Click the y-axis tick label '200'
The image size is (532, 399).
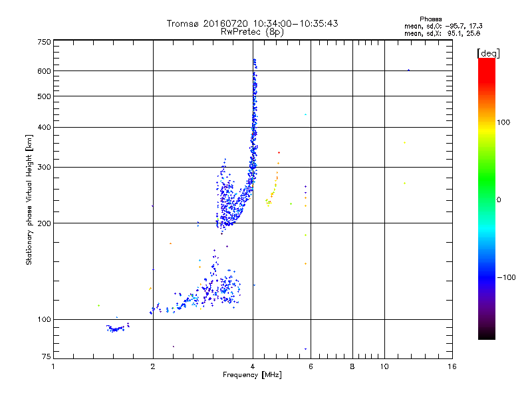[44, 223]
